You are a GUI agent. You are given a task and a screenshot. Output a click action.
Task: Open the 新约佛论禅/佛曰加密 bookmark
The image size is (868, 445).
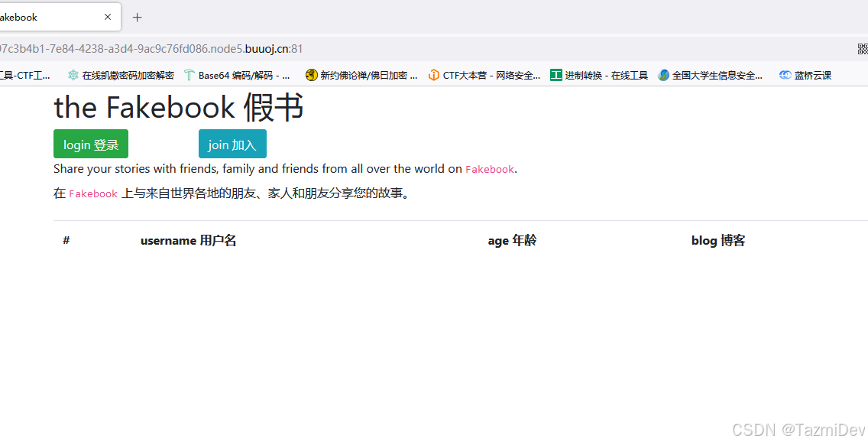point(361,76)
